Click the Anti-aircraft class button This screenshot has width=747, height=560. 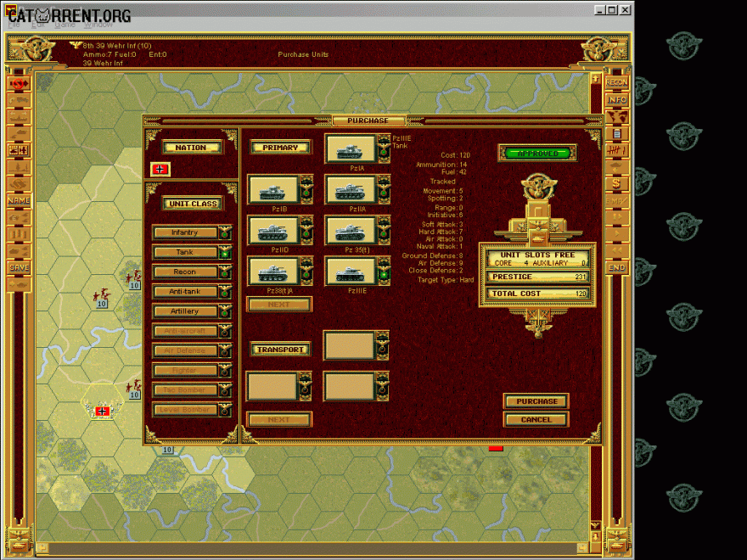(185, 331)
